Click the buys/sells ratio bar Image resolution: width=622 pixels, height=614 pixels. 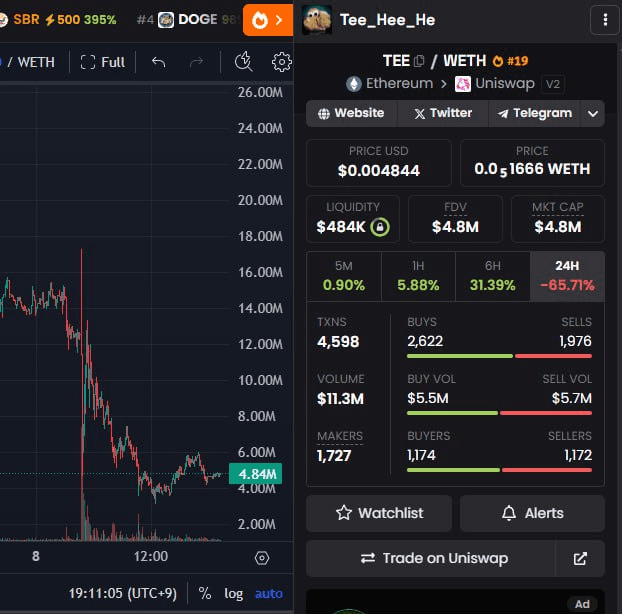click(499, 356)
